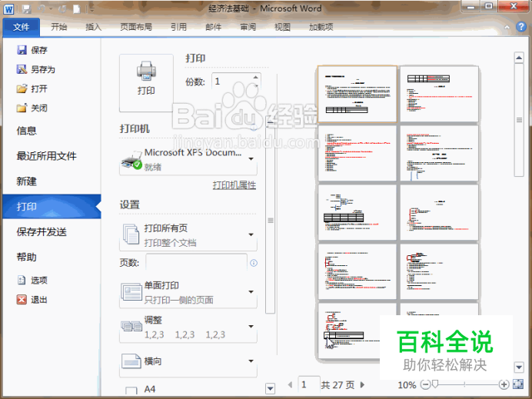Screen dimensions: 532x399
Task: Open the Microsoft XPS printer dropdown
Action: (188, 160)
